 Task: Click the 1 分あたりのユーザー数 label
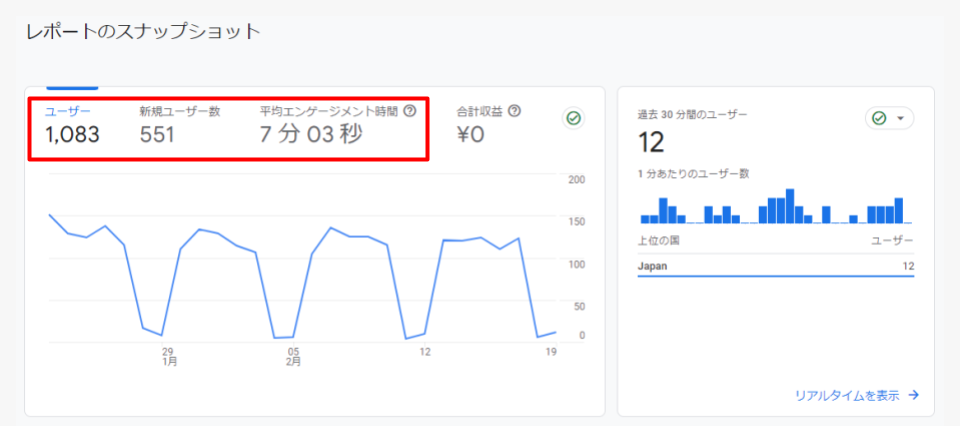coord(694,174)
